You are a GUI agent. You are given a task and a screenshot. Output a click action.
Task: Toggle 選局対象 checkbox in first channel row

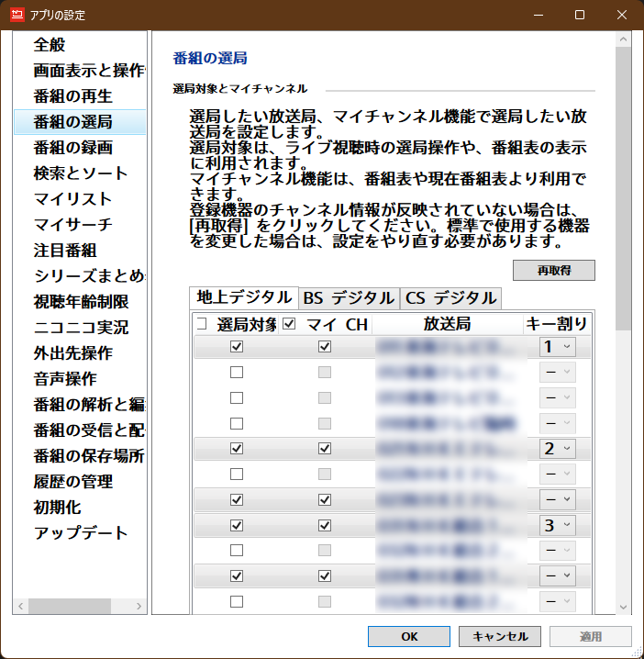pyautogui.click(x=237, y=347)
